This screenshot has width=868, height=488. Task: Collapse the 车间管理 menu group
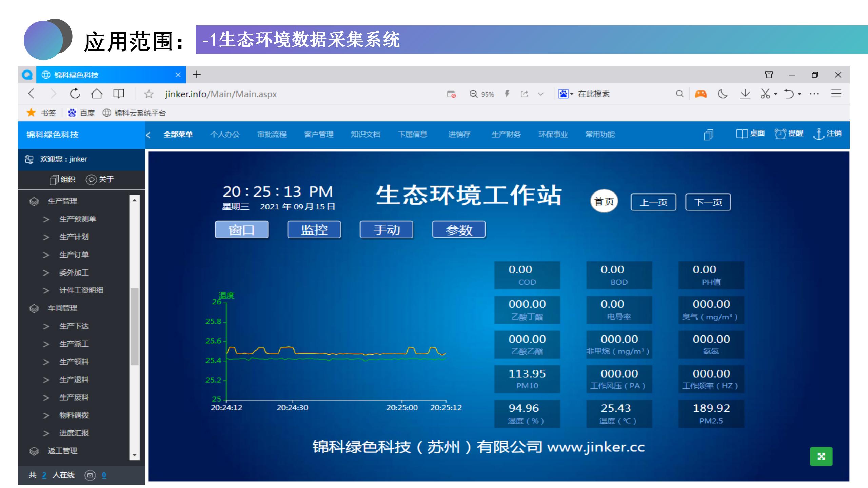pyautogui.click(x=62, y=308)
